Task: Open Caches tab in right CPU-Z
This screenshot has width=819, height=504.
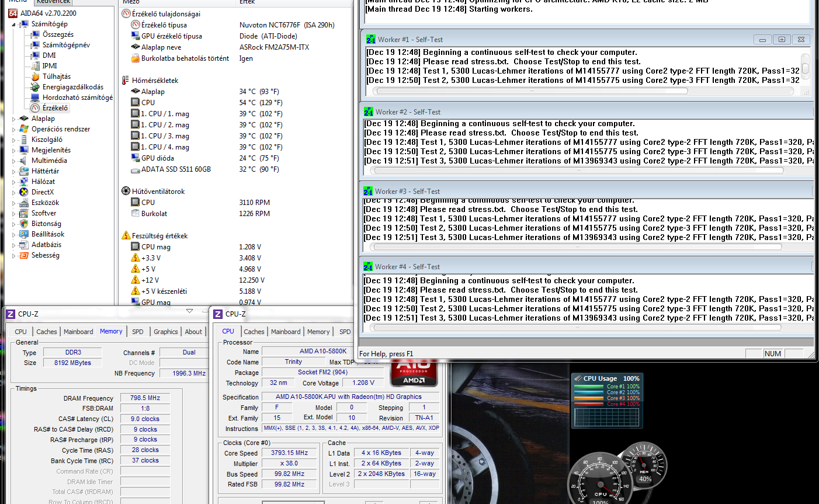Action: [x=254, y=332]
